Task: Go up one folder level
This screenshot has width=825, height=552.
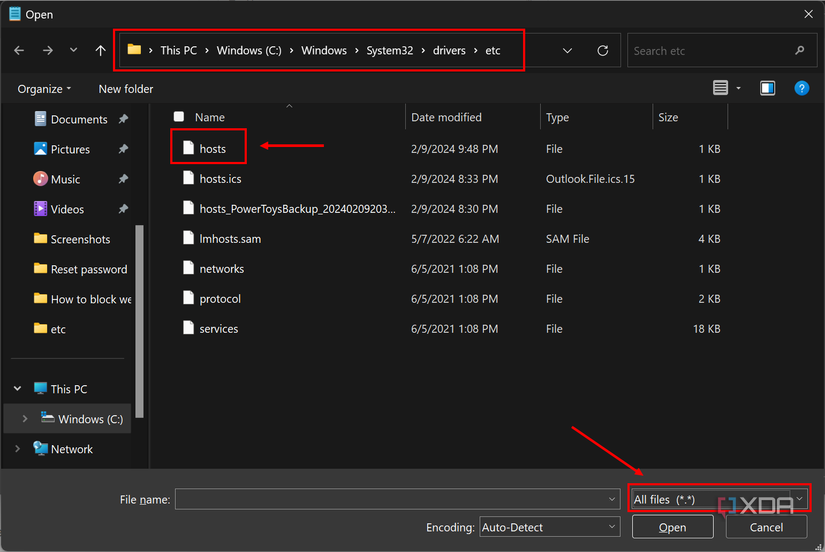Action: pos(100,51)
